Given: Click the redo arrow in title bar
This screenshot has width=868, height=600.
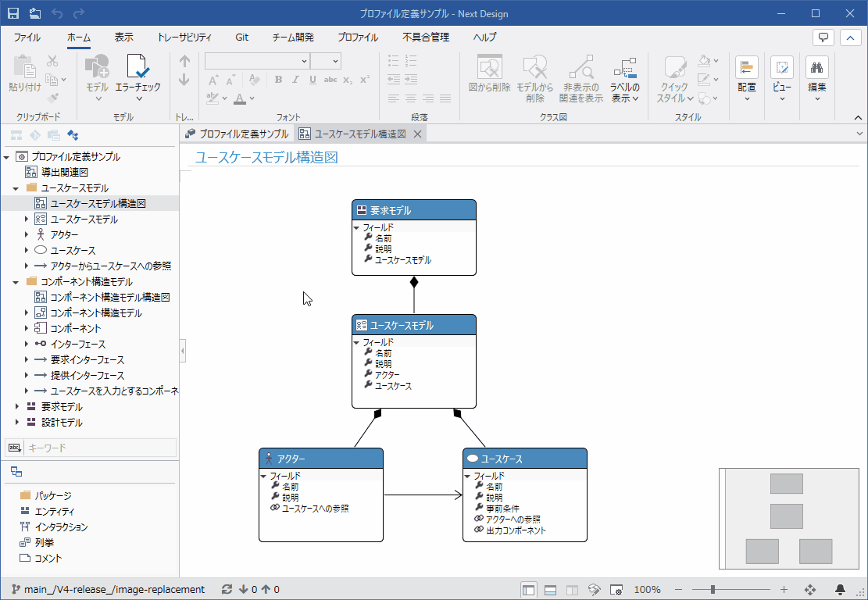Looking at the screenshot, I should point(79,12).
